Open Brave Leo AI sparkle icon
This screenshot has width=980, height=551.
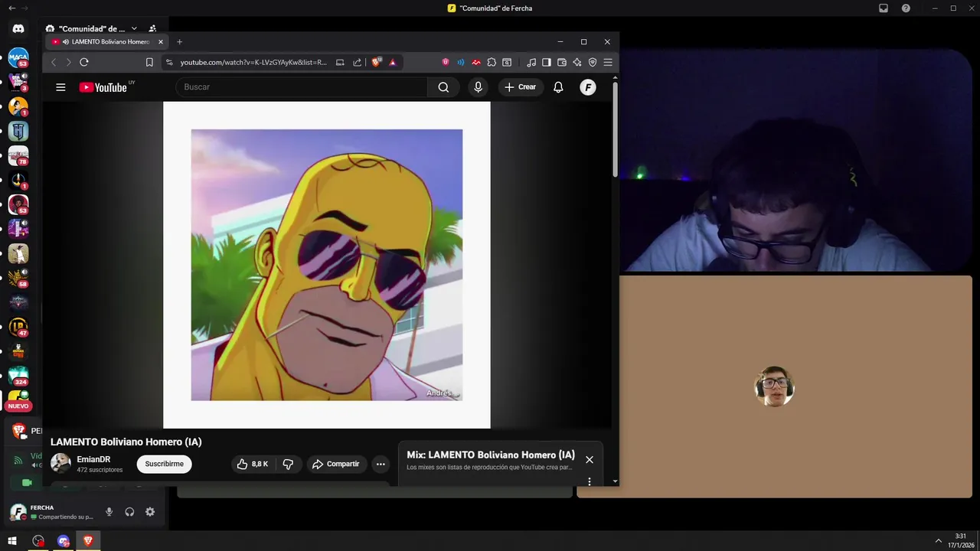577,62
